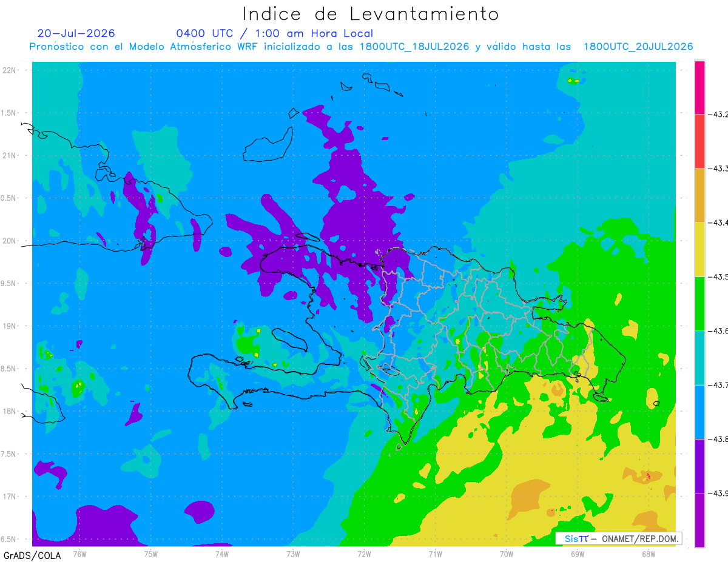Viewport: 728px width, 562px height.
Task: Select the orange legend swatch above -43.4
Action: point(699,195)
